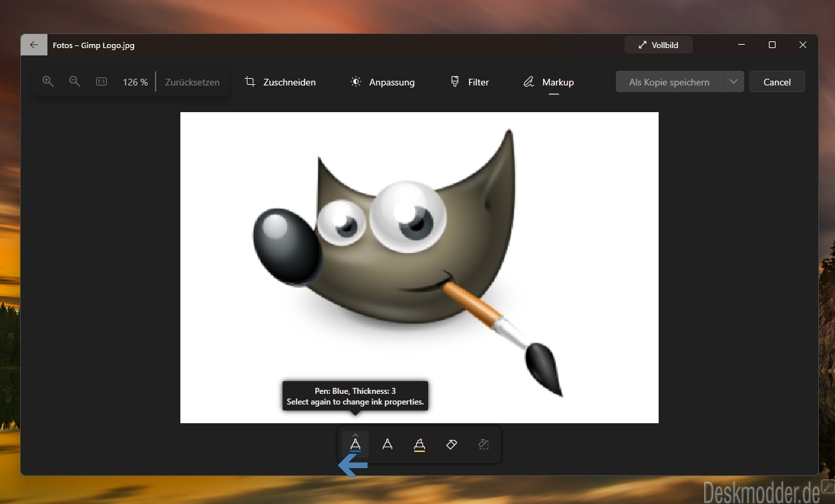The image size is (835, 504).
Task: Click the erase-all ink icon
Action: pos(484,444)
